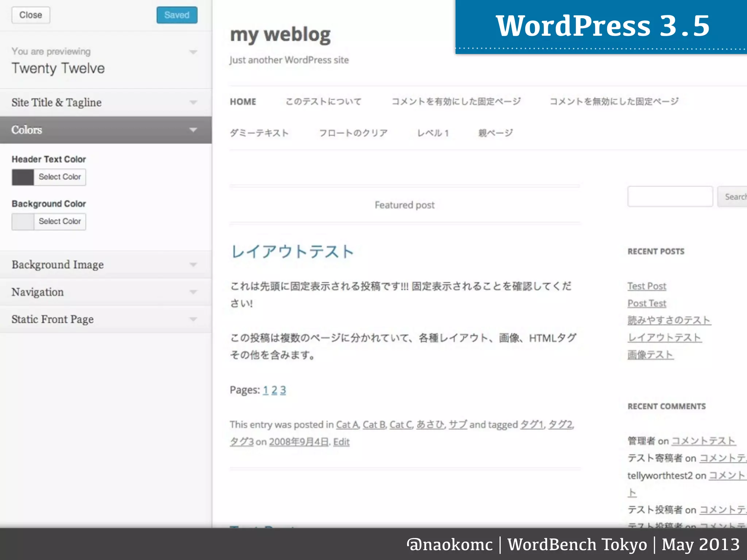Open tellyworthtest2's comment link
The height and width of the screenshot is (560, 747).
pos(728,476)
